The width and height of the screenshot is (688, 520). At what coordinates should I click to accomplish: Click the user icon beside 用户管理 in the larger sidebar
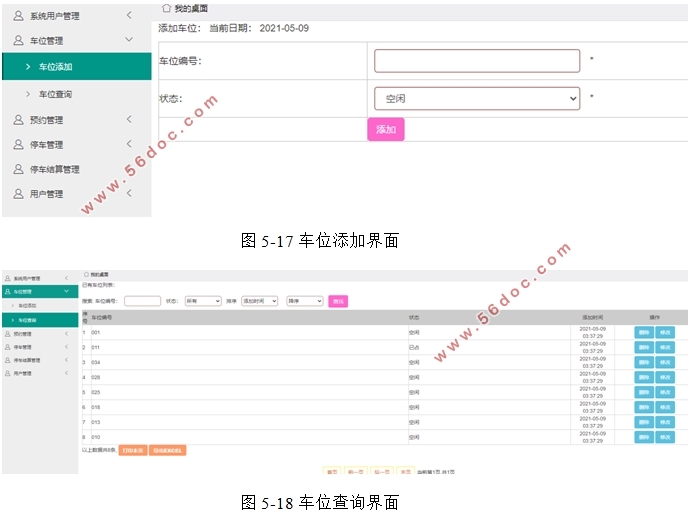18,194
